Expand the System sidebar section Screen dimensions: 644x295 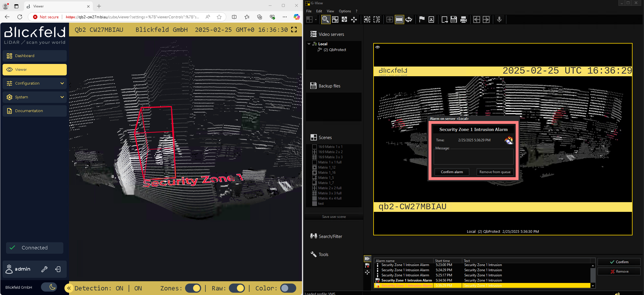point(35,97)
